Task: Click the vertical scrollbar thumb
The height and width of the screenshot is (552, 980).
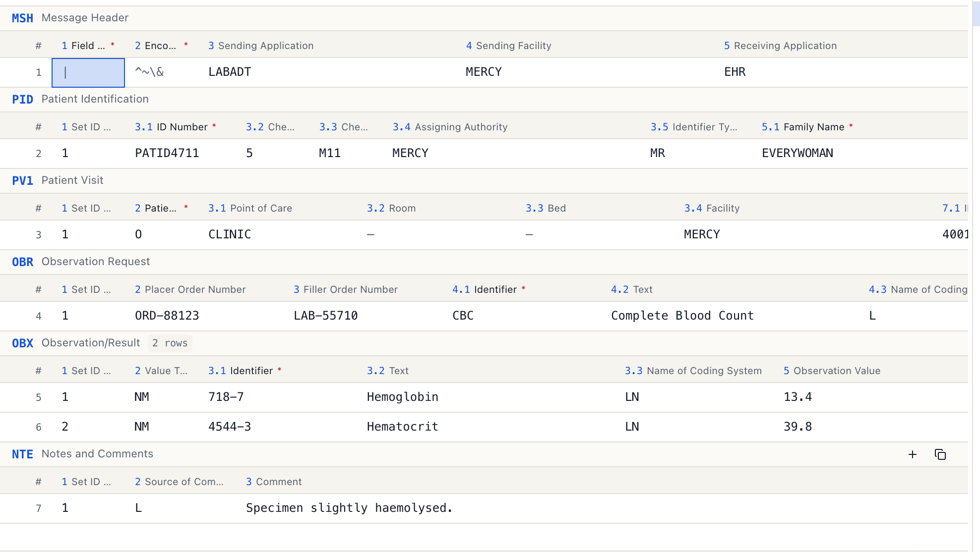Action: [x=976, y=13]
